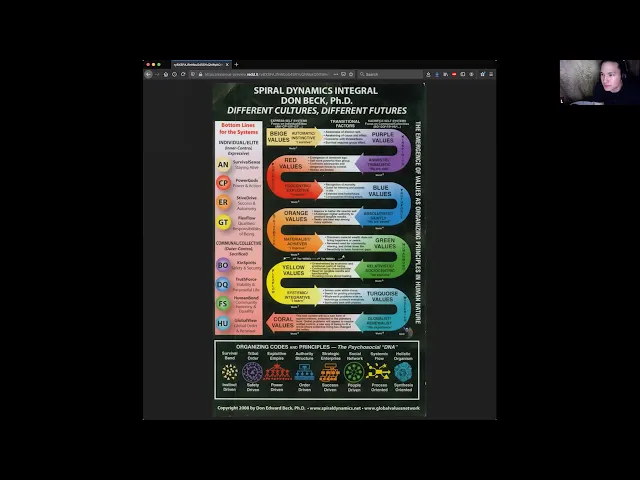640x480 pixels.
Task: Click the "Bottom Lines for the Systems" heading
Action: click(239, 129)
